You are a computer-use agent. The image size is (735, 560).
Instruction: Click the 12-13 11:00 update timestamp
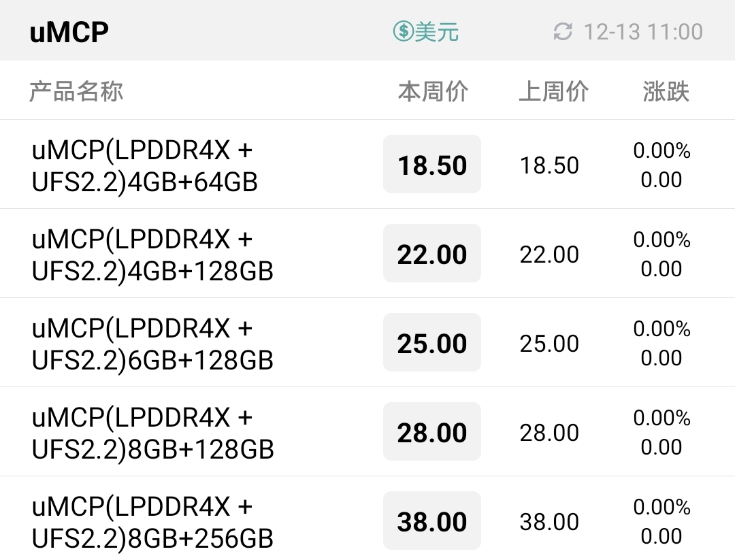click(643, 32)
